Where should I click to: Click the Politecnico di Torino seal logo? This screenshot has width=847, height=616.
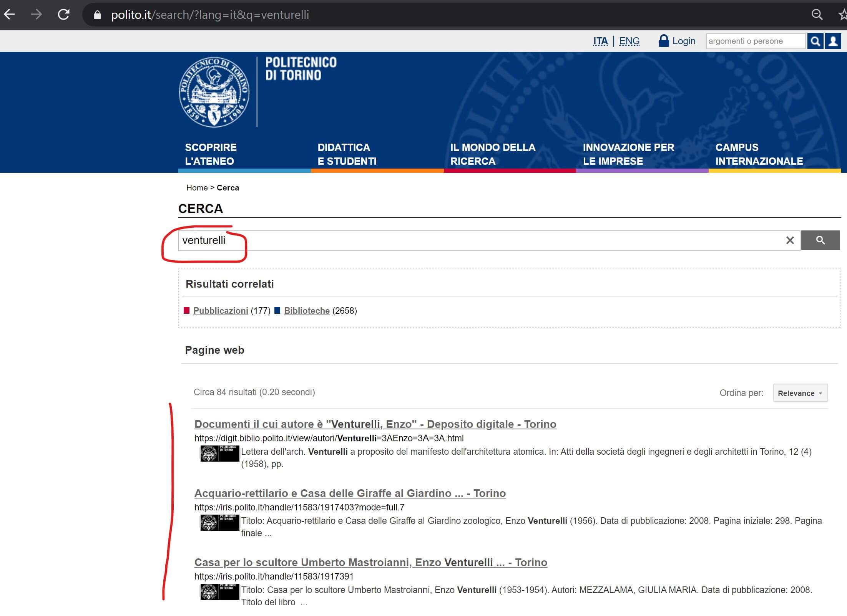pos(214,92)
